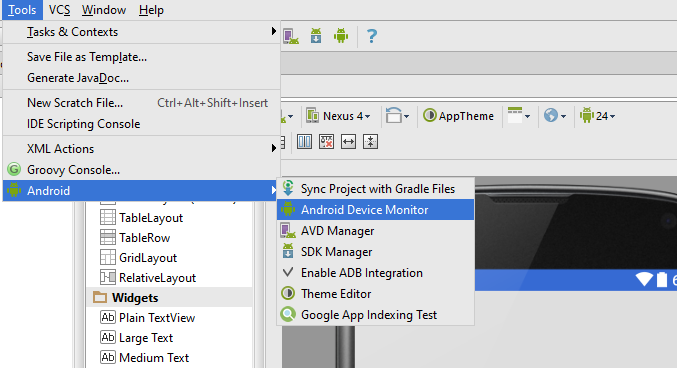Open the locale globe dropdown
This screenshot has width=677, height=368.
(x=555, y=116)
